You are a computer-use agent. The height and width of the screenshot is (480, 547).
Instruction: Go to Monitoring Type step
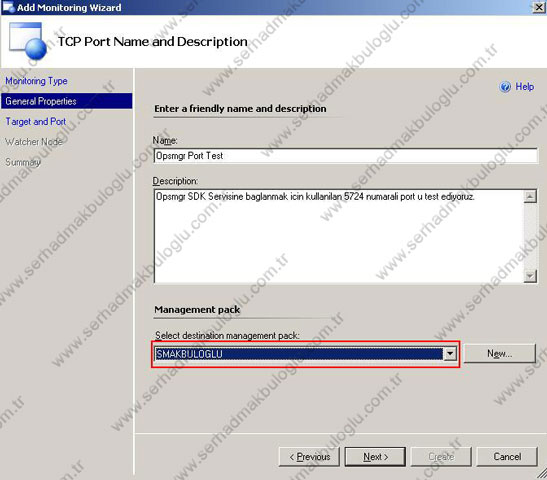click(x=36, y=81)
